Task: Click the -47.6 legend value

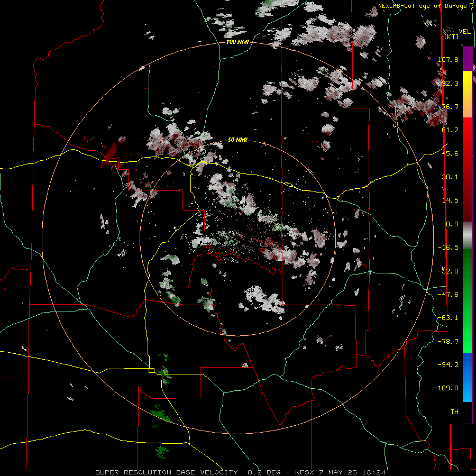Action: (x=448, y=295)
